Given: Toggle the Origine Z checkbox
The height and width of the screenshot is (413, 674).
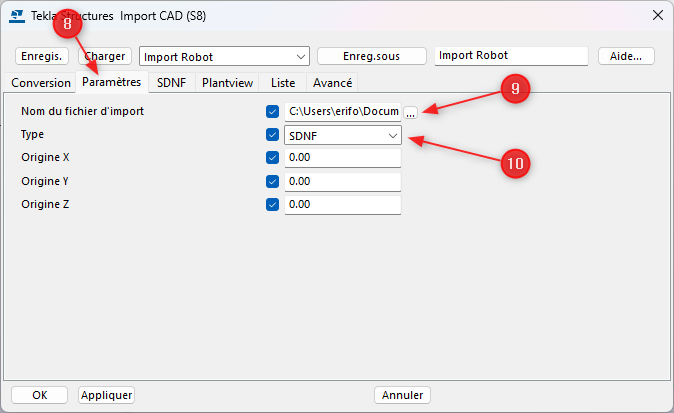Looking at the screenshot, I should coord(273,204).
